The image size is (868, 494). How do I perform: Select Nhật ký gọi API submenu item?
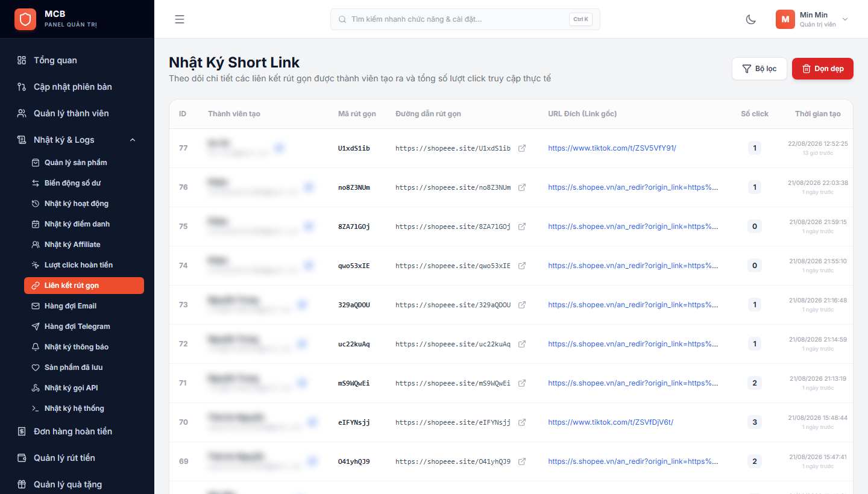point(84,388)
